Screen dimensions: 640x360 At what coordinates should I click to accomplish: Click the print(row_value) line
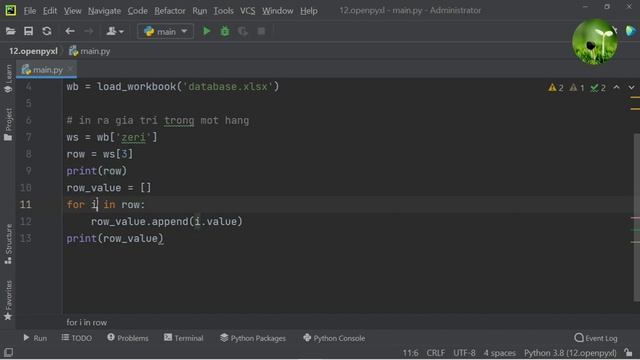tap(115, 238)
